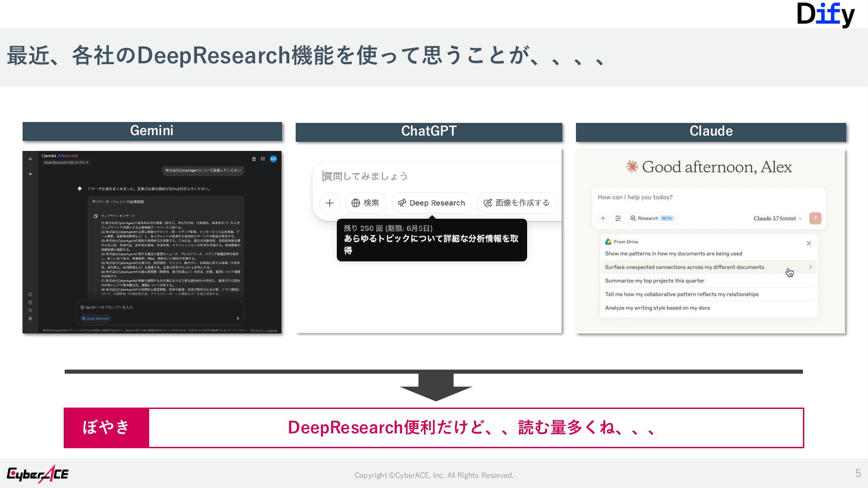This screenshot has width=868, height=488.
Task: Click the Good afternoon, Alex greeting
Action: (x=717, y=167)
